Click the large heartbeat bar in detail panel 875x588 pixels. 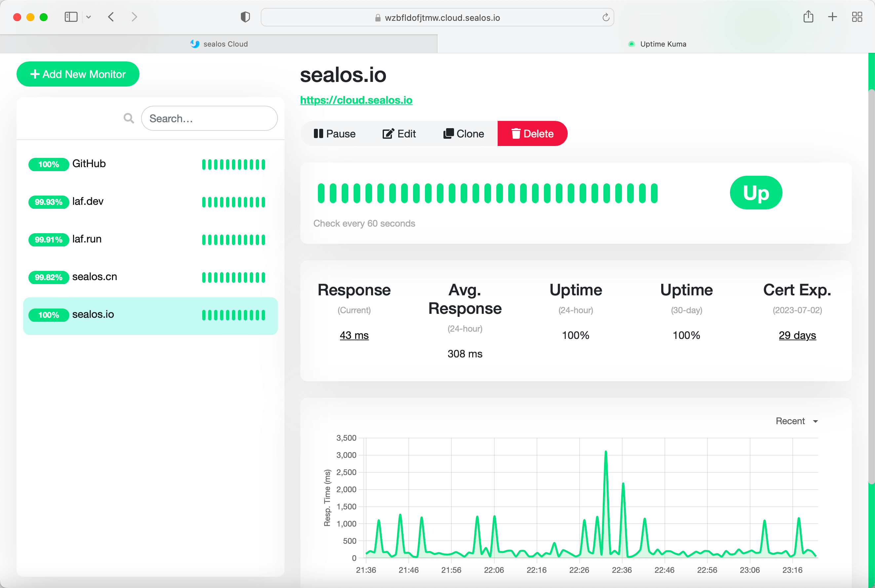[488, 193]
